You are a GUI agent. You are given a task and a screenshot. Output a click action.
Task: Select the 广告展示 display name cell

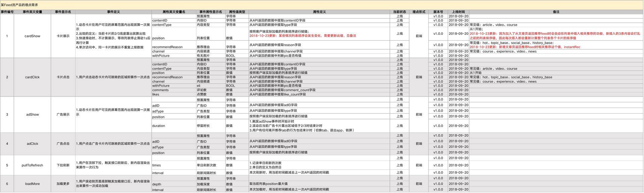[63, 115]
